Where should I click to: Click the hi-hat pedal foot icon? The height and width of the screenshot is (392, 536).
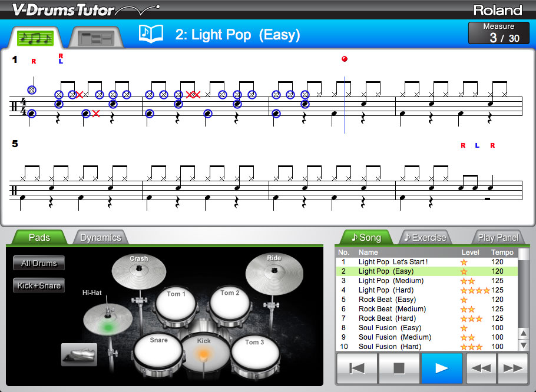tap(79, 354)
